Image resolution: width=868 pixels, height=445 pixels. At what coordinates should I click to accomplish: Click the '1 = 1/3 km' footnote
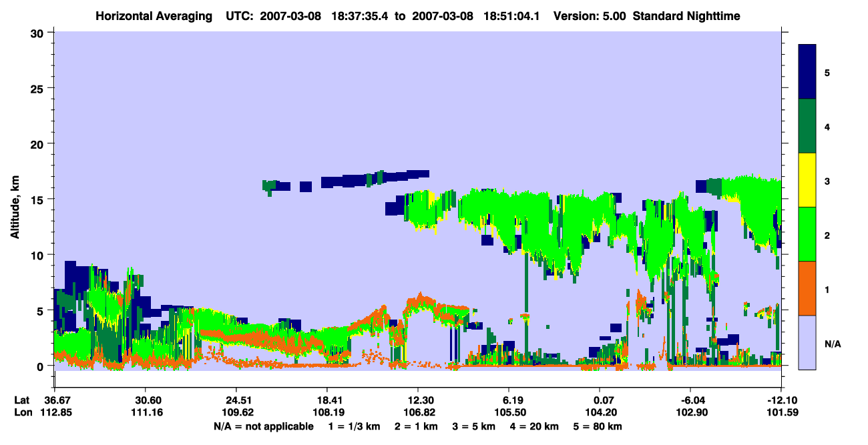click(354, 426)
